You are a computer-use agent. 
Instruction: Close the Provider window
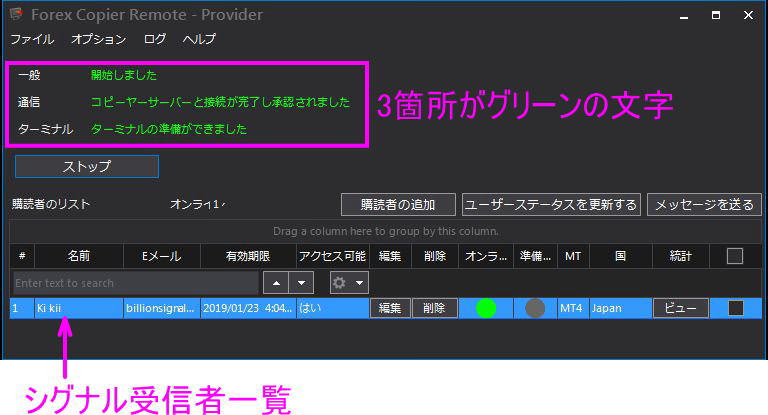pyautogui.click(x=748, y=16)
